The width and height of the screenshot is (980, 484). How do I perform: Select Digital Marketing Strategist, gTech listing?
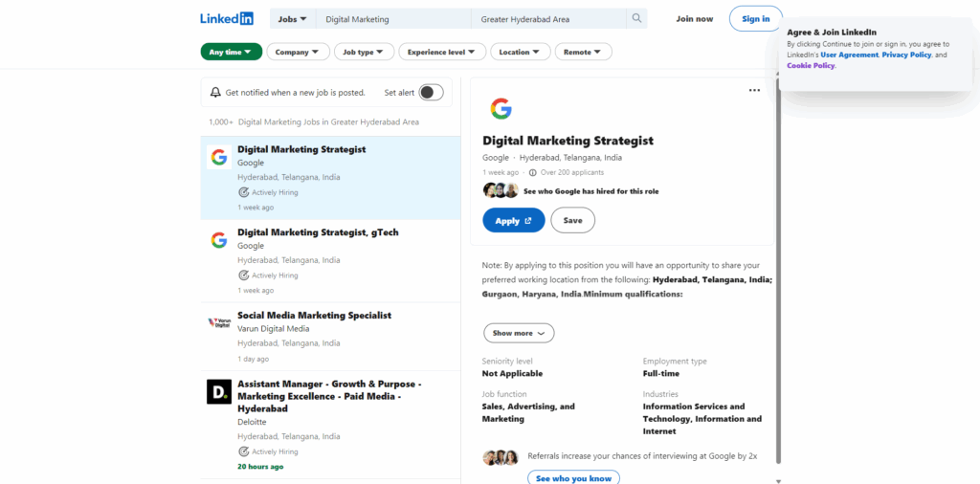tap(318, 232)
